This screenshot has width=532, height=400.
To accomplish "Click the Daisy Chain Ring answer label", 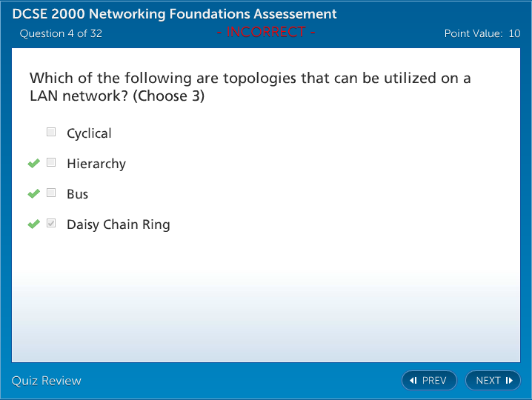I will [119, 224].
